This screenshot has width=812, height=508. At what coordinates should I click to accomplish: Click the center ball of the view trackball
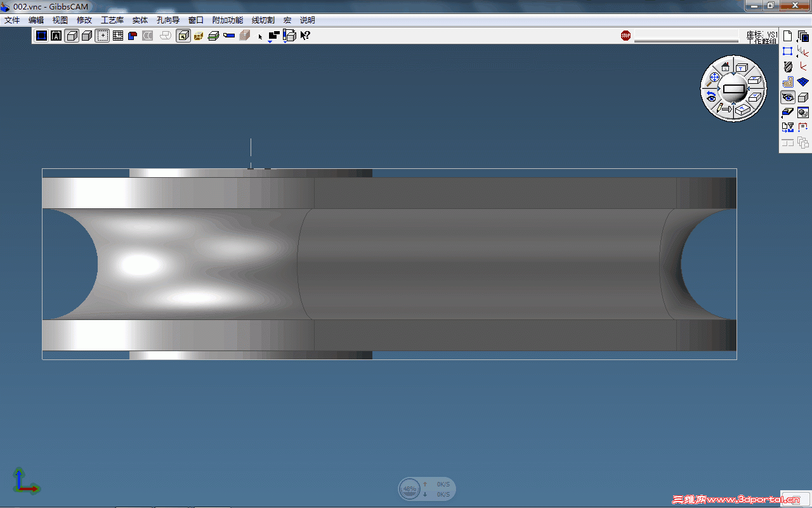tap(734, 90)
